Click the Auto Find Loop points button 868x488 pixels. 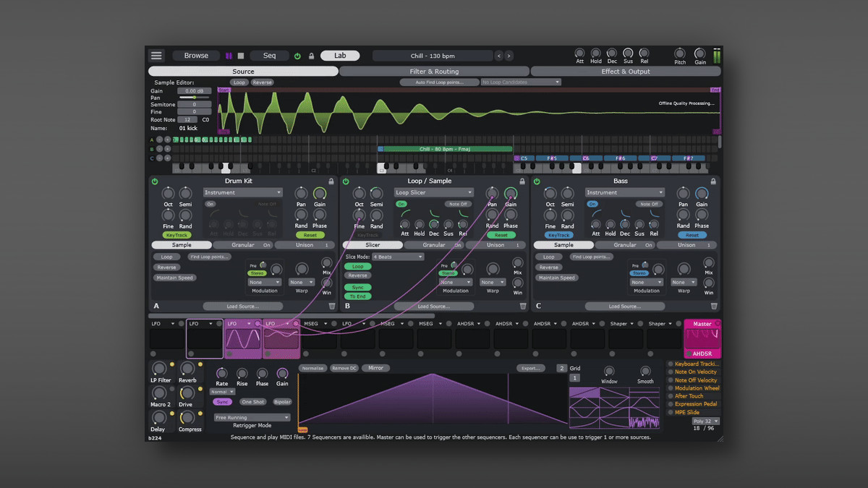coord(439,82)
